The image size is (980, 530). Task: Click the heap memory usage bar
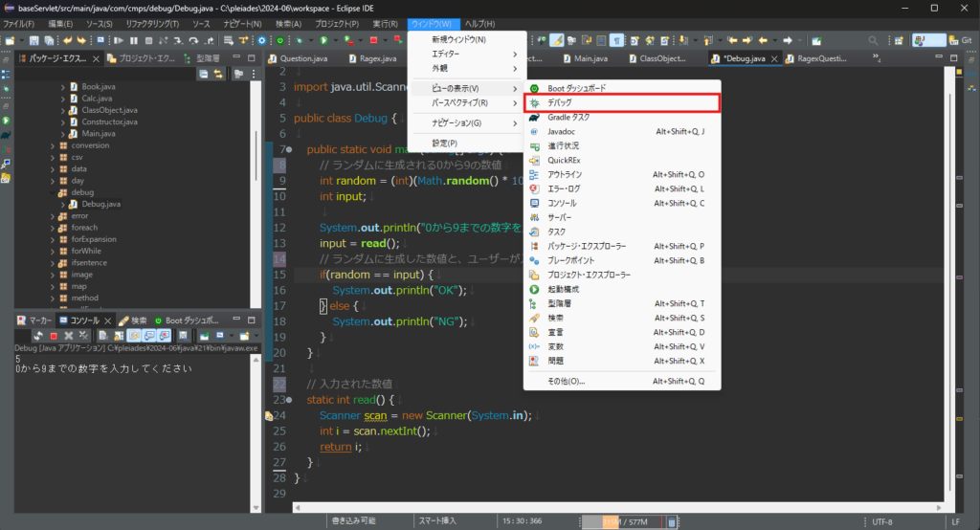click(625, 521)
